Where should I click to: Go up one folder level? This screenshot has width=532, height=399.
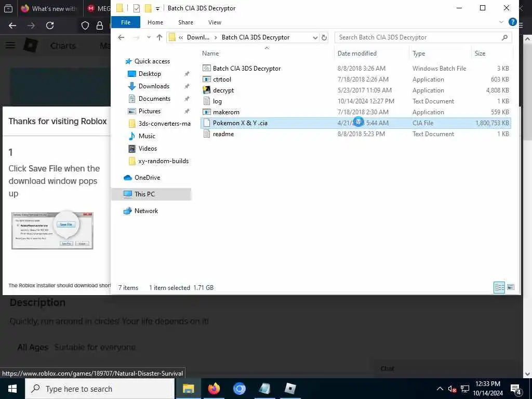click(x=159, y=37)
